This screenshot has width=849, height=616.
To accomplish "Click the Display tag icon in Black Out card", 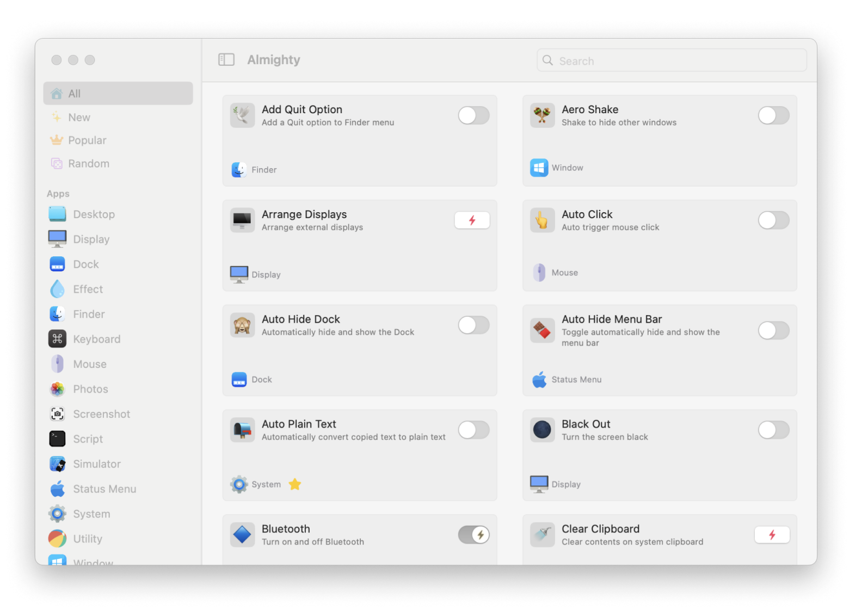I will [x=539, y=484].
